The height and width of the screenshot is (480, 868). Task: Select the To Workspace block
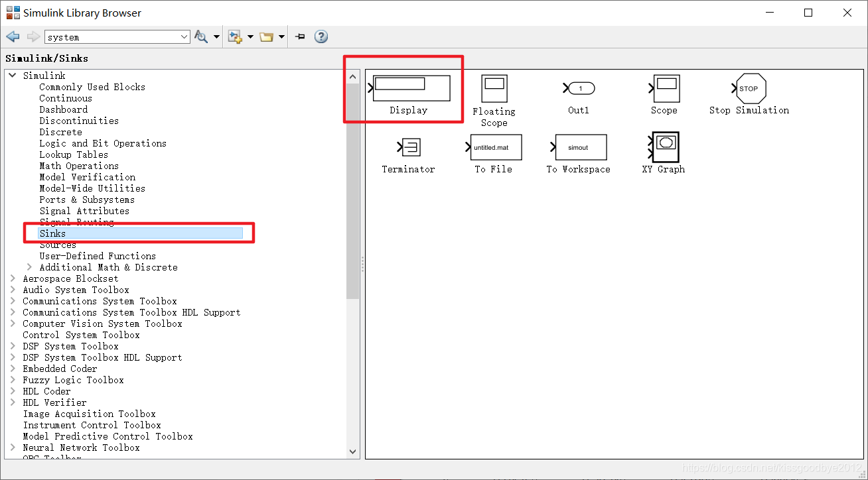point(579,154)
